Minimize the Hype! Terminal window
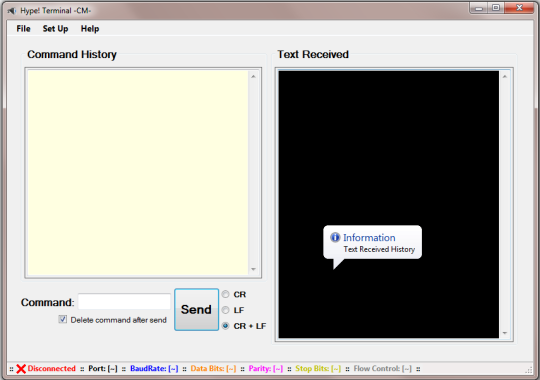This screenshot has height=380, width=540. tap(479, 8)
